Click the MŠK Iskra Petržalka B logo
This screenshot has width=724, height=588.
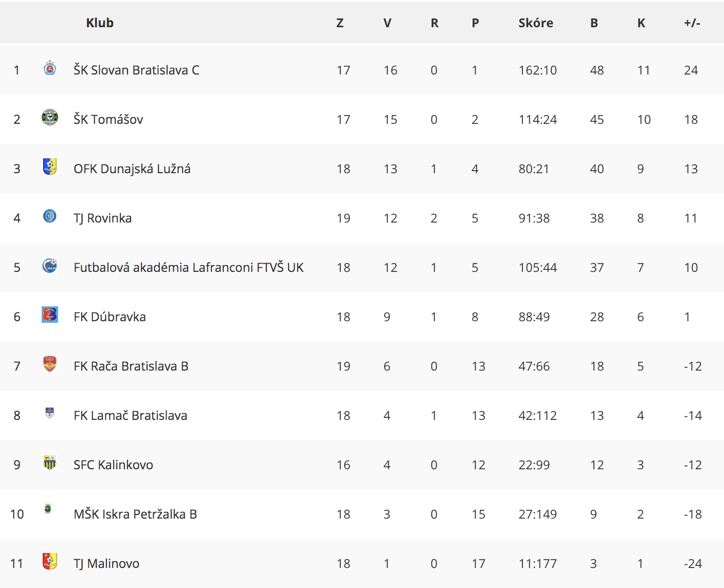coord(48,509)
